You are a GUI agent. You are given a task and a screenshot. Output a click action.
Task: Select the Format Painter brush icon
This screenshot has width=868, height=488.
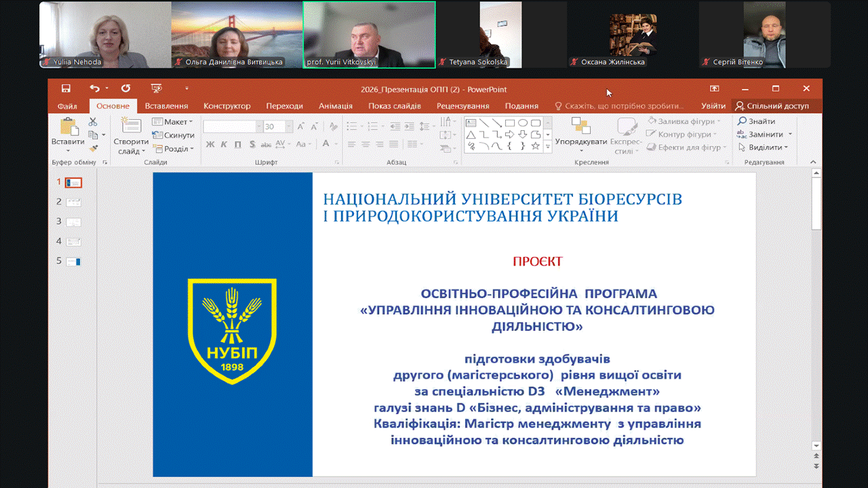(93, 148)
